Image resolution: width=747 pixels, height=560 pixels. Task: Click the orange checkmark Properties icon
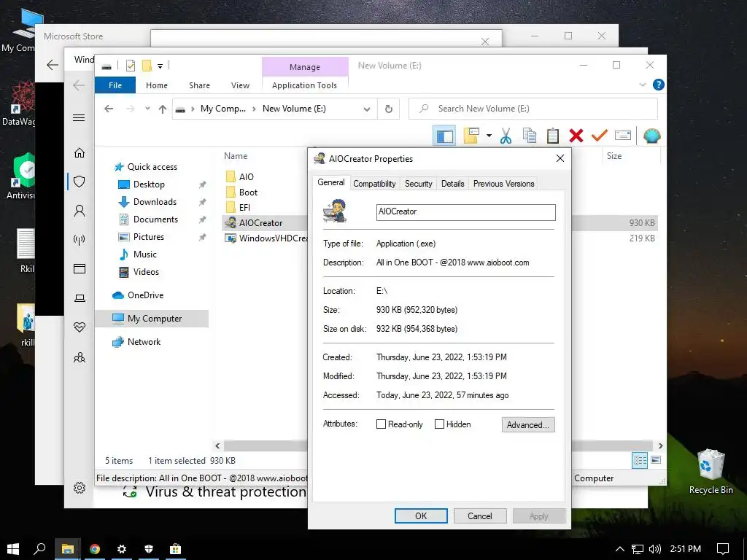coord(600,136)
